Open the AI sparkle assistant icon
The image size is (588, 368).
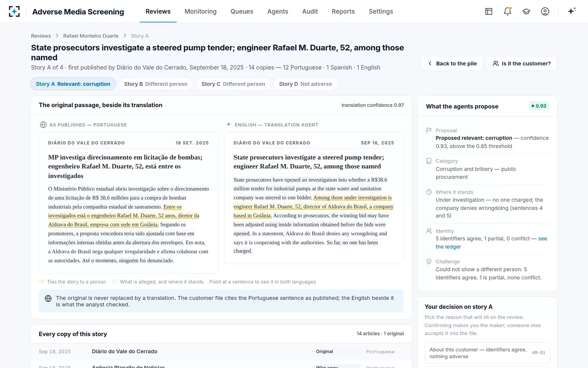click(572, 11)
